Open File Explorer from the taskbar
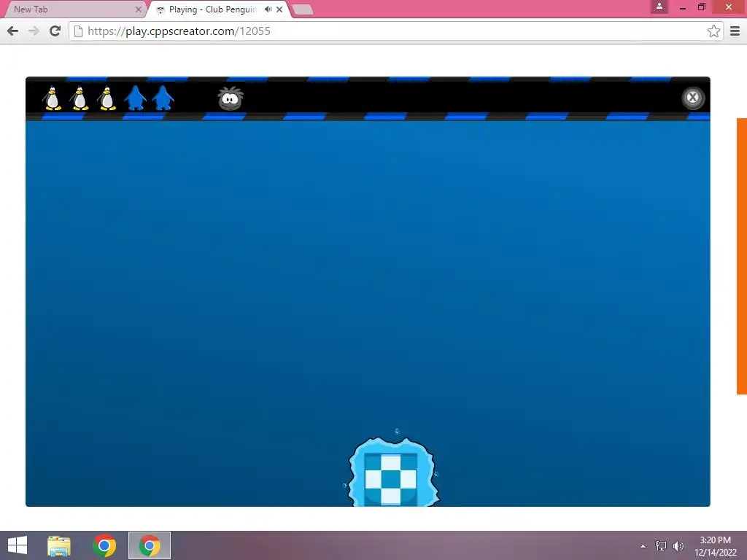 coord(59,545)
